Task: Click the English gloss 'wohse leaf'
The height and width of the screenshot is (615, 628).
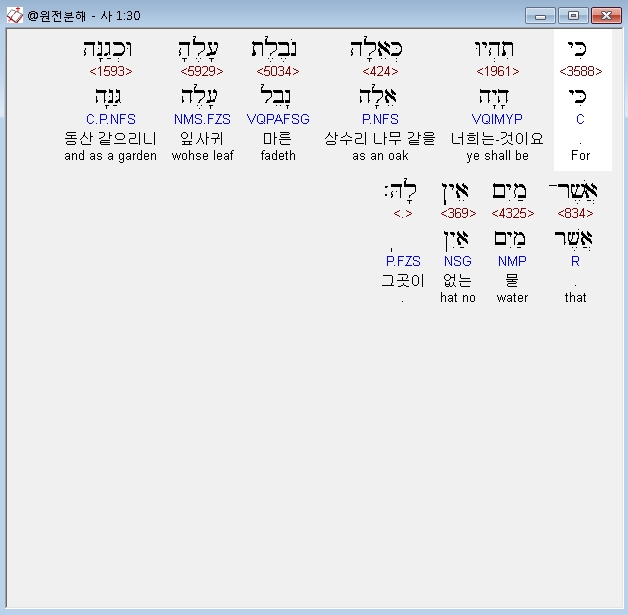Action: (x=202, y=155)
